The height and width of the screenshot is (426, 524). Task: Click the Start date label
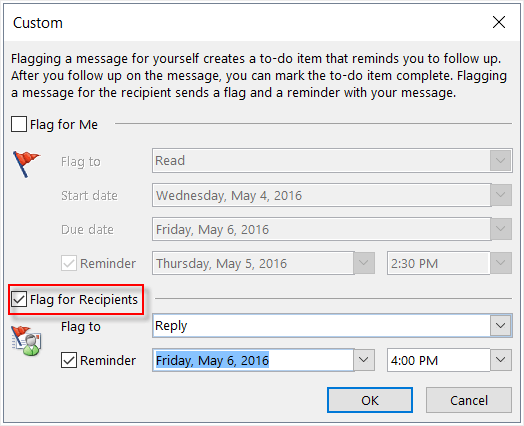[x=89, y=195]
